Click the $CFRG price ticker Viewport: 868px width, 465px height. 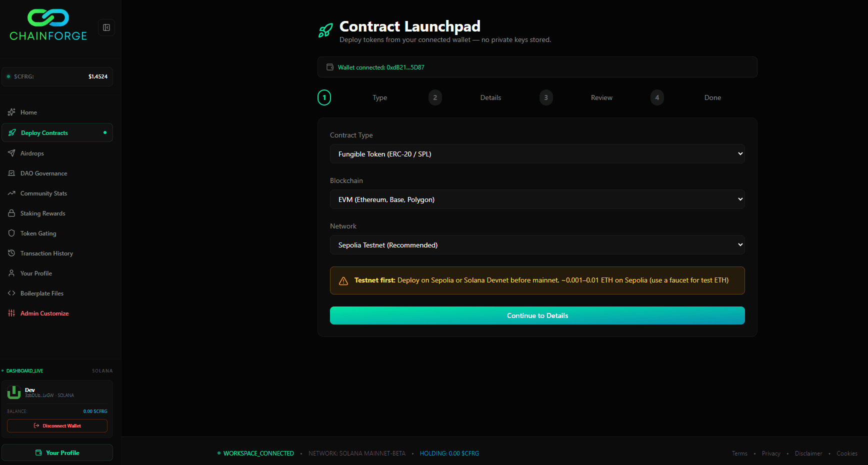click(57, 76)
